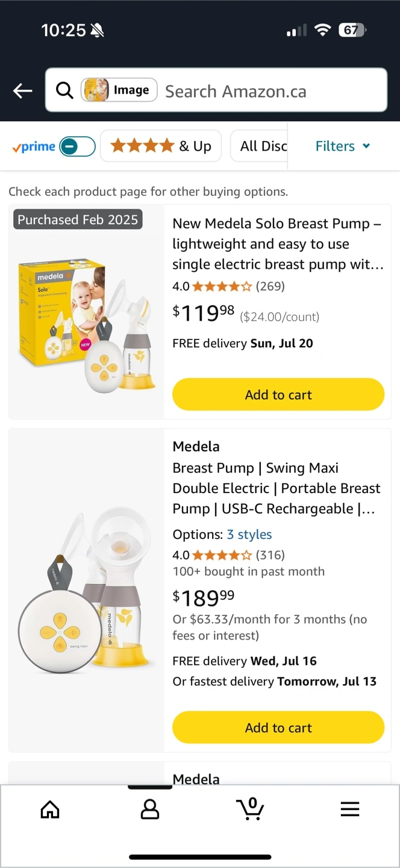Viewport: 400px width, 868px height.
Task: Add Medela Solo pump to cart
Action: [278, 395]
